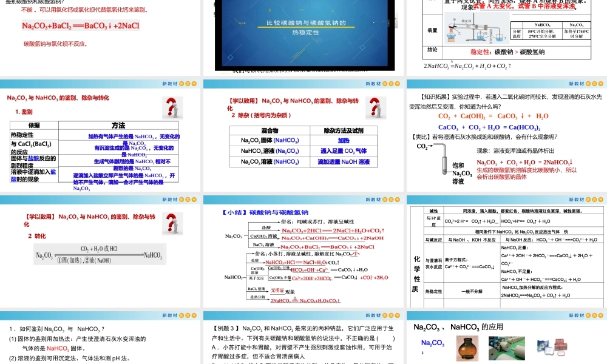
Task: Click the cell 滴加适量 NaOH 溶液
Action: tap(344, 162)
